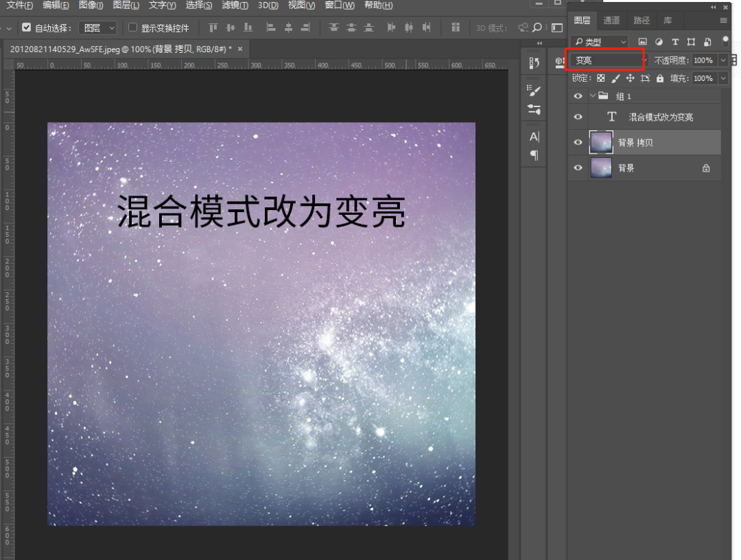This screenshot has width=741, height=560.
Task: Open the Brush settings panel icon
Action: (x=534, y=91)
